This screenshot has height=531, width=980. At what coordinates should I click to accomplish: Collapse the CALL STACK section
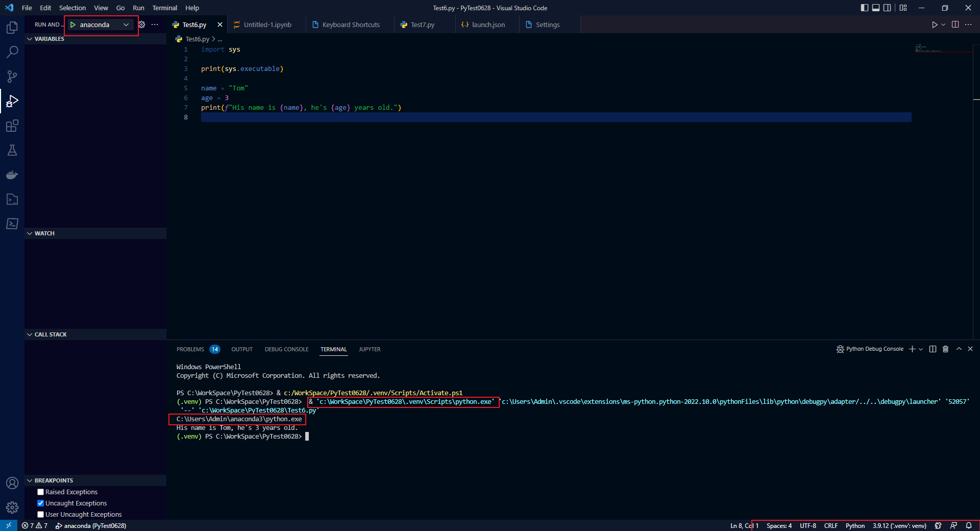click(29, 334)
